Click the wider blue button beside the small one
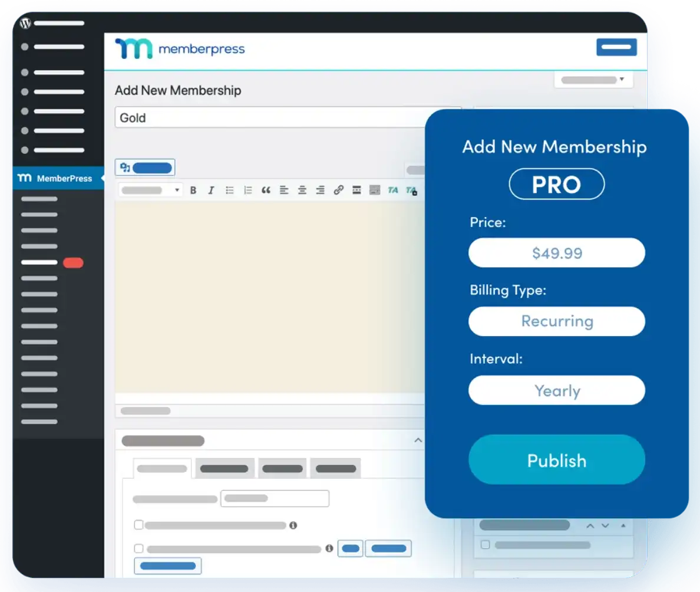Viewport: 700px width, 592px height. [x=388, y=548]
